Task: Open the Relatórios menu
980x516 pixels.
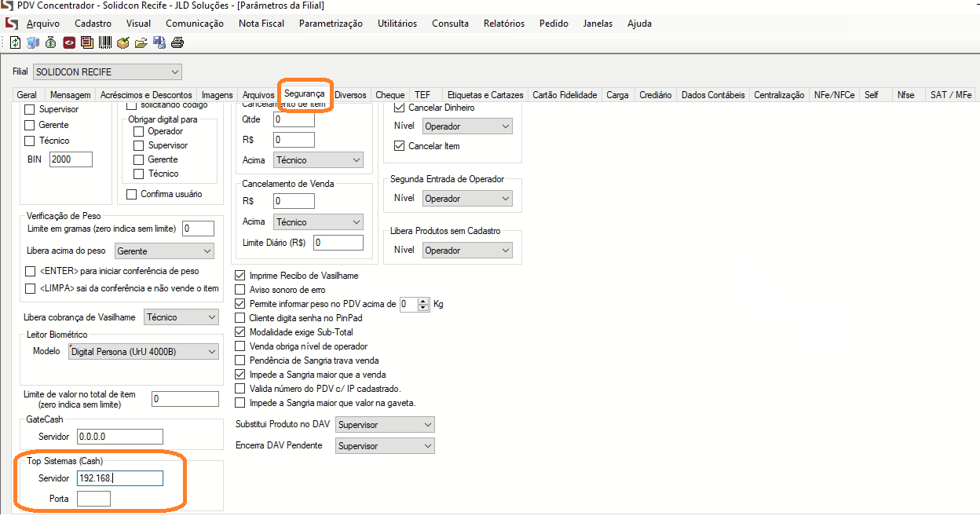Action: 503,24
